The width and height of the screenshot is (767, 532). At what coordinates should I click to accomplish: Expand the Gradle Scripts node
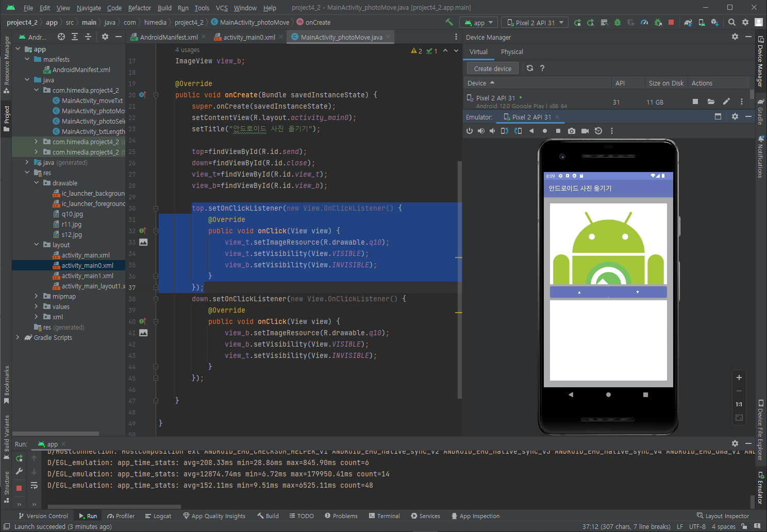point(18,337)
